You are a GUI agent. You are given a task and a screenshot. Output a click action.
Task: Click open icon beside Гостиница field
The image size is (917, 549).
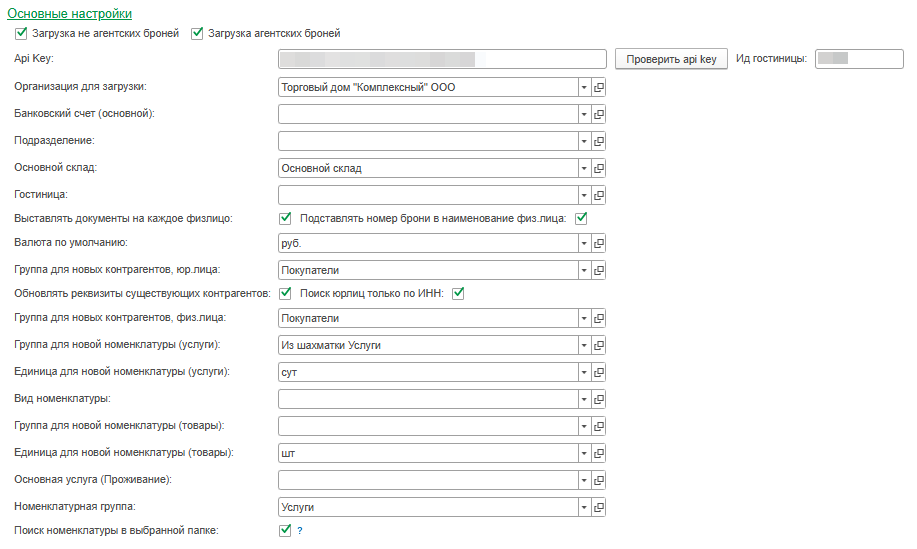click(599, 195)
